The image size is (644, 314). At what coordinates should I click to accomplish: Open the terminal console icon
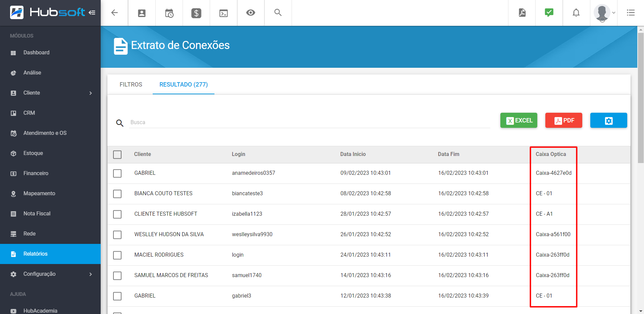coord(224,13)
